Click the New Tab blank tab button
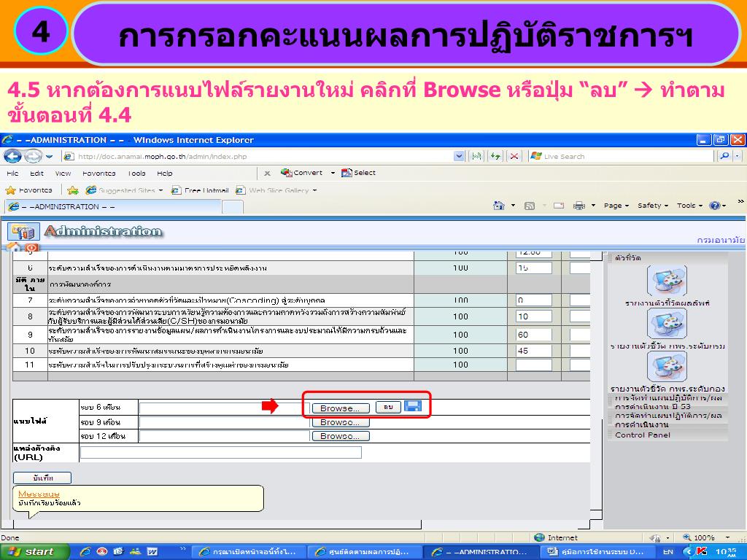This screenshot has width=747, height=560. pyautogui.click(x=233, y=207)
